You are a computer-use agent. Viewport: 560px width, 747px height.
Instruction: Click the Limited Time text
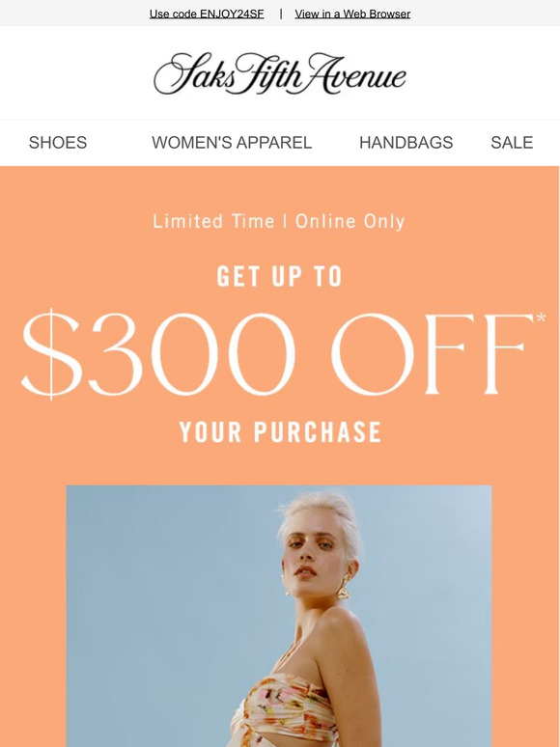pos(213,222)
